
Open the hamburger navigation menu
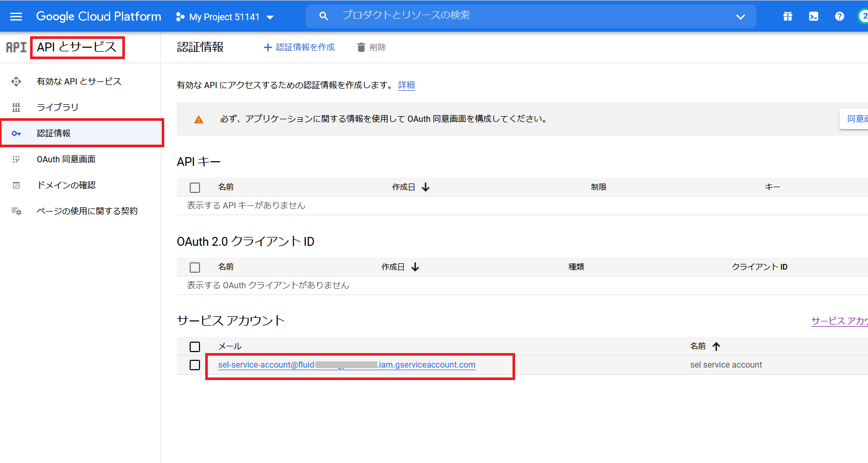(16, 17)
